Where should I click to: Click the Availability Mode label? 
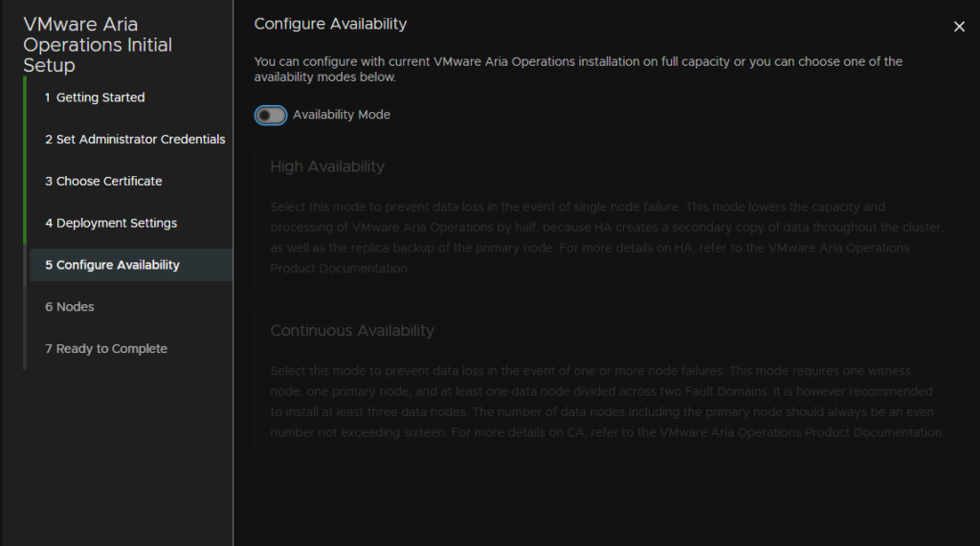point(342,115)
